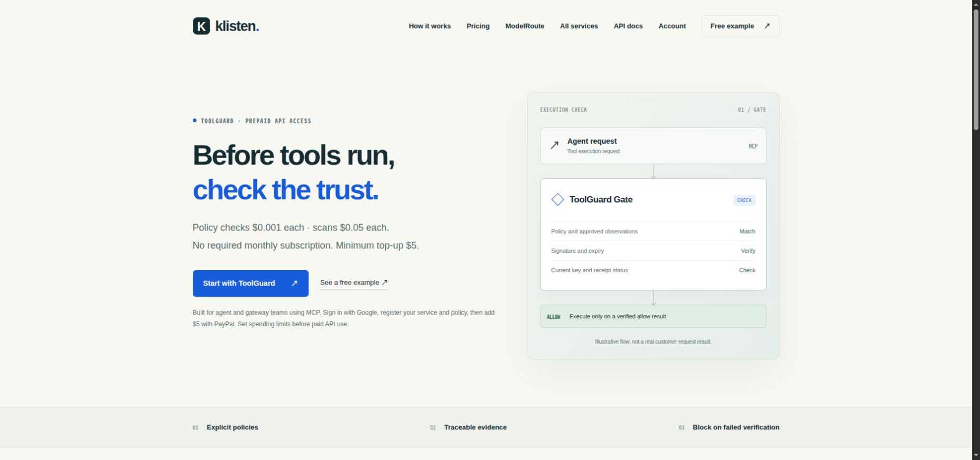Click the klisten wordmark in header
This screenshot has height=460, width=980.
[x=237, y=26]
